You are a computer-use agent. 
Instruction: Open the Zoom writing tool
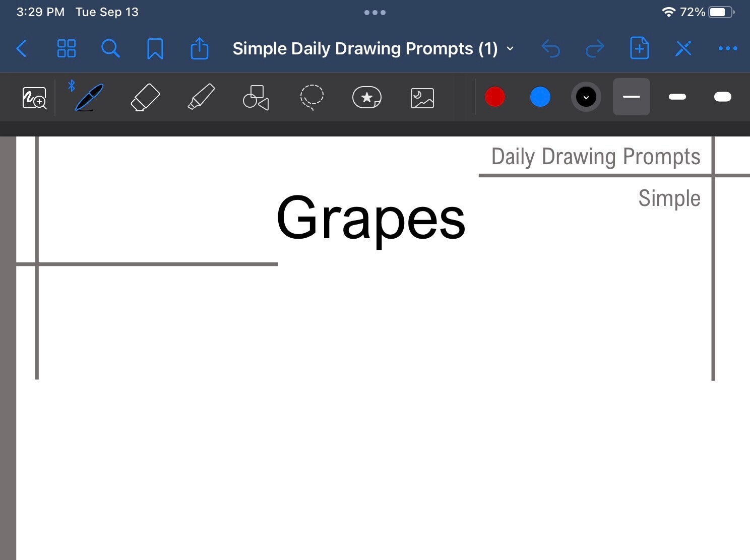tap(34, 97)
